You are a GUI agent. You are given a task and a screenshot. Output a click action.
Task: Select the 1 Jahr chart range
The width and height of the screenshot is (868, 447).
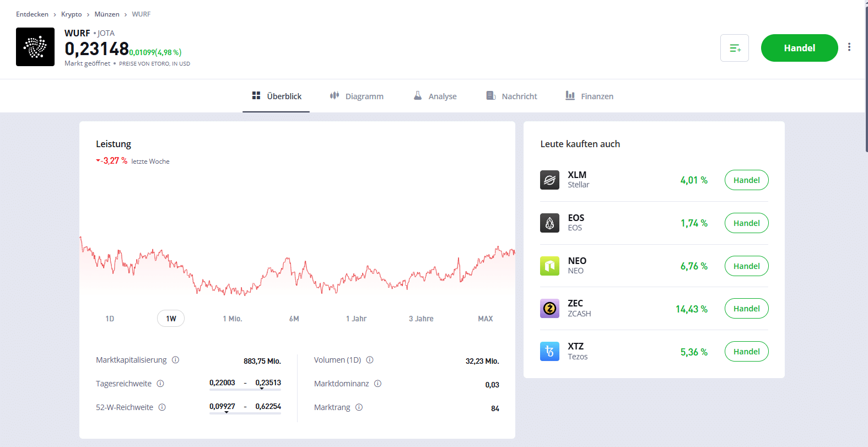click(356, 319)
